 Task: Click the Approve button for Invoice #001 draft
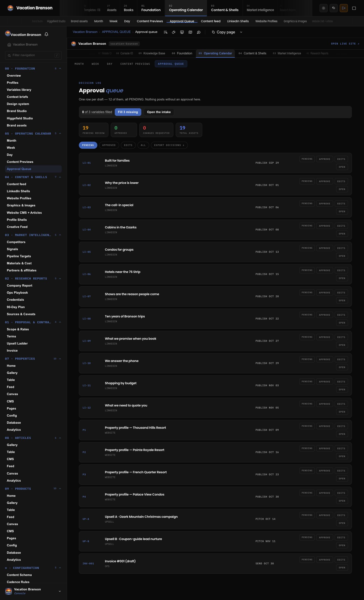(x=325, y=560)
